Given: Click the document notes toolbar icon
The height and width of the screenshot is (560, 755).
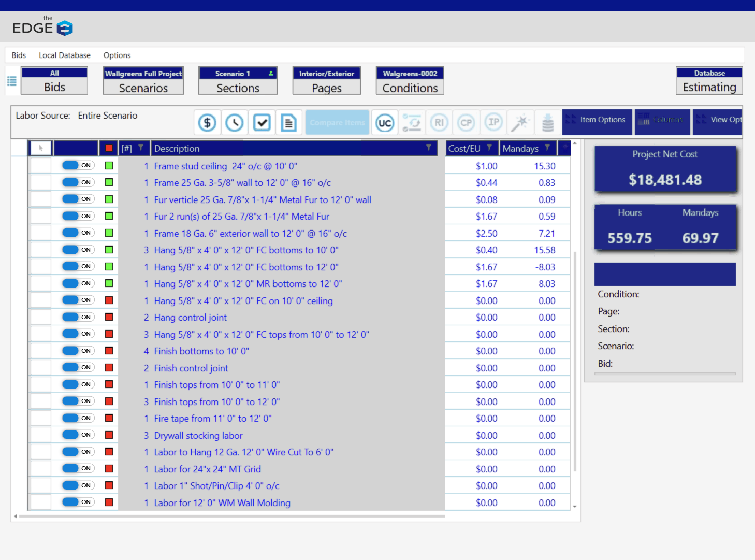Looking at the screenshot, I should tap(289, 123).
